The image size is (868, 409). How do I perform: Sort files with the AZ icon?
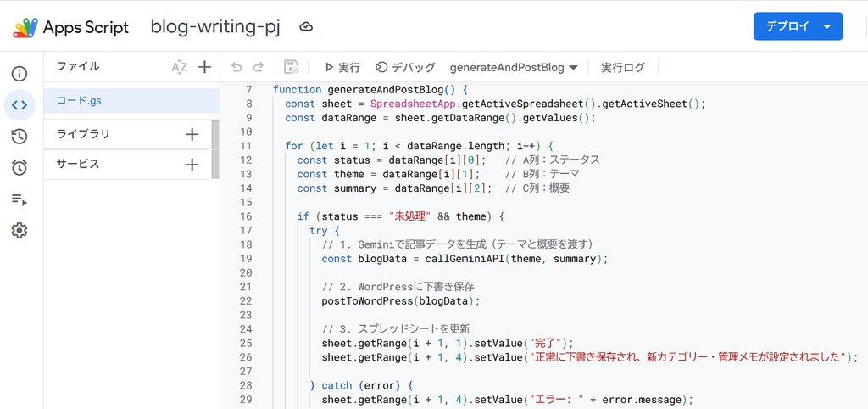[180, 68]
